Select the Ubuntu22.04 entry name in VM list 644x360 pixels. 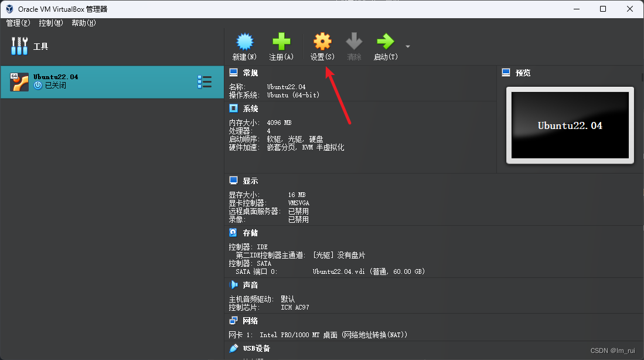[x=56, y=77]
